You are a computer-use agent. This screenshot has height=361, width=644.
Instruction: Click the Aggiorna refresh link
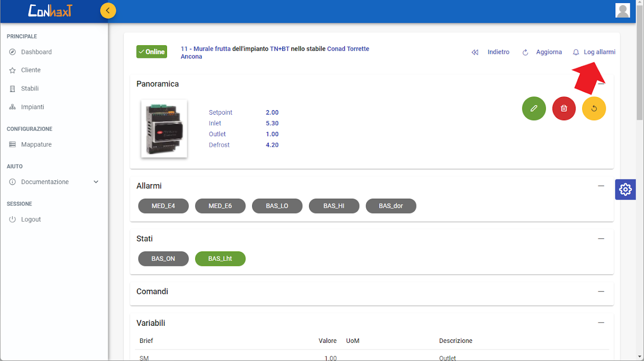pyautogui.click(x=542, y=52)
